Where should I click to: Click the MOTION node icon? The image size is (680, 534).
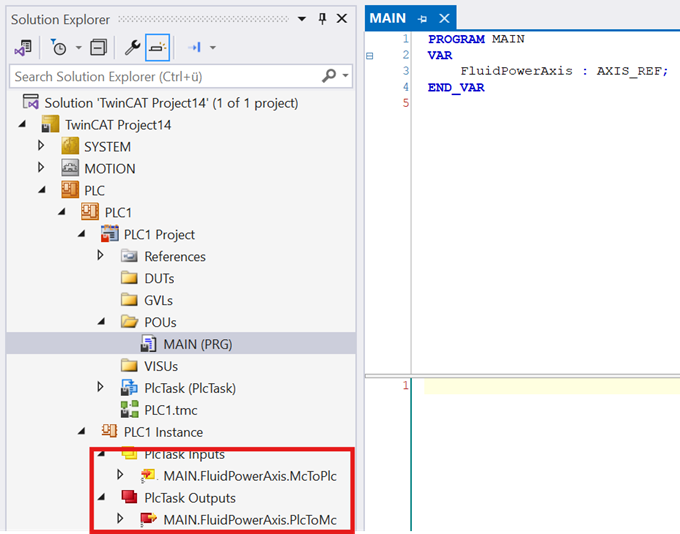[70, 168]
